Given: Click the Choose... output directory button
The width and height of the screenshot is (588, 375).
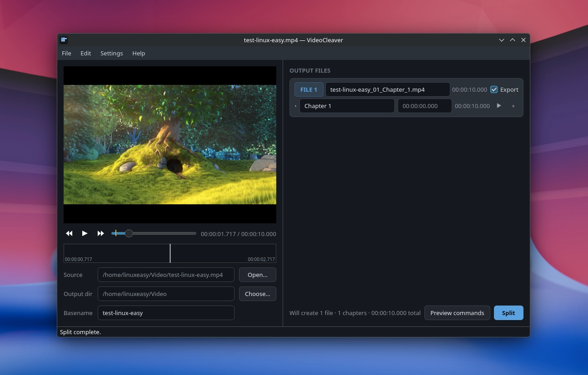Looking at the screenshot, I should point(258,294).
